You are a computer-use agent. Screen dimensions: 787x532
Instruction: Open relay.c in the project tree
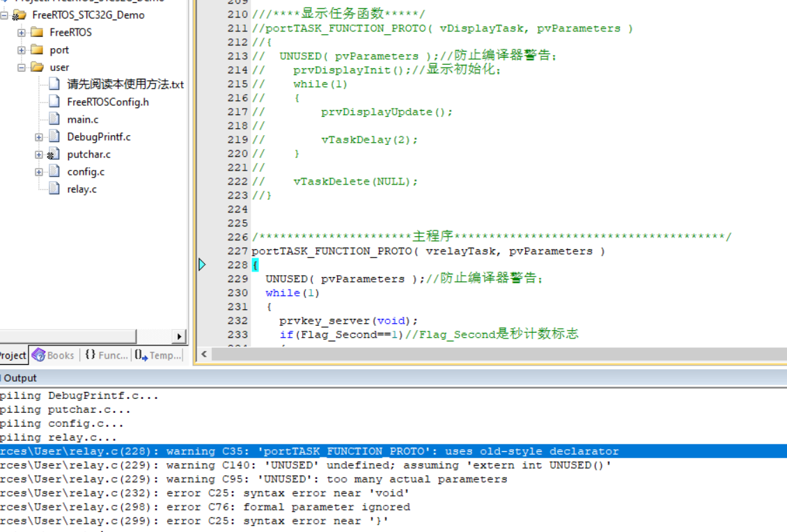[x=81, y=189]
